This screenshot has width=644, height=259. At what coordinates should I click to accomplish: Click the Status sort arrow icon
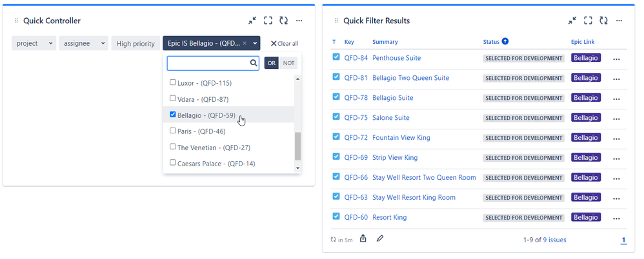coord(505,41)
